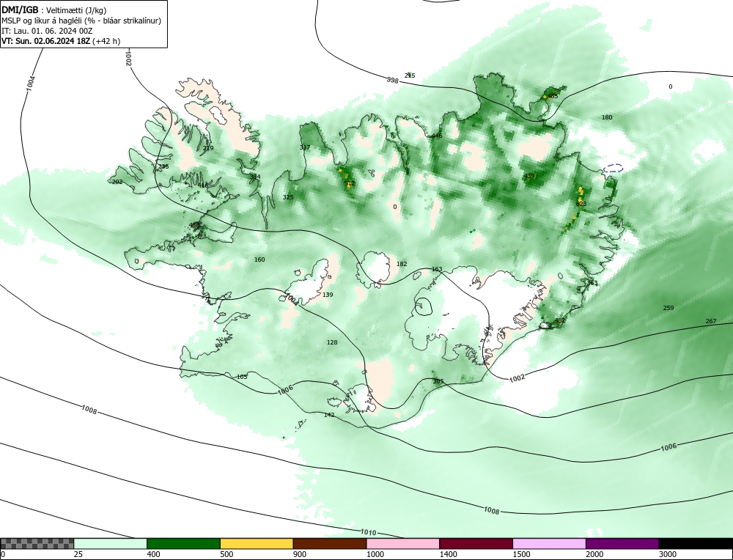733x560 pixels.
Task: Click the brown 900–1000 legend swatch
Action: [330, 543]
